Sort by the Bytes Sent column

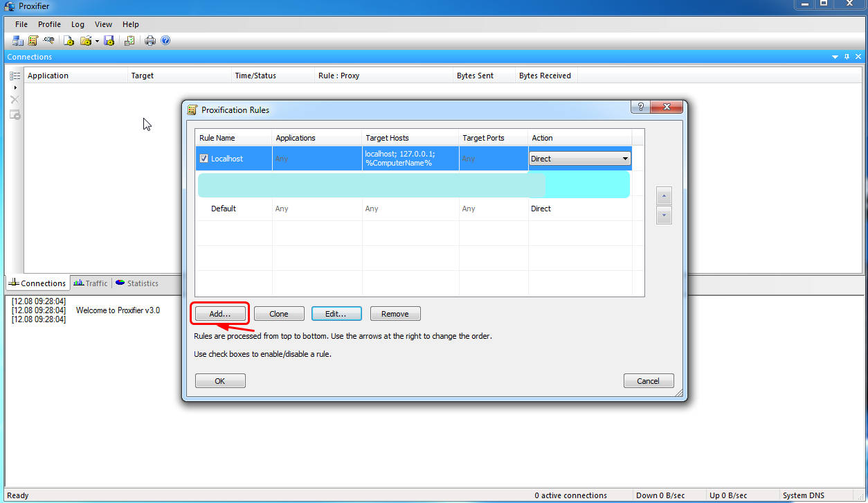pyautogui.click(x=485, y=76)
